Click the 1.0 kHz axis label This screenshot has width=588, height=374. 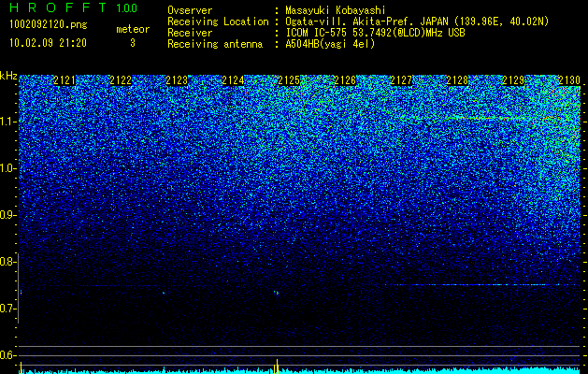coord(7,168)
